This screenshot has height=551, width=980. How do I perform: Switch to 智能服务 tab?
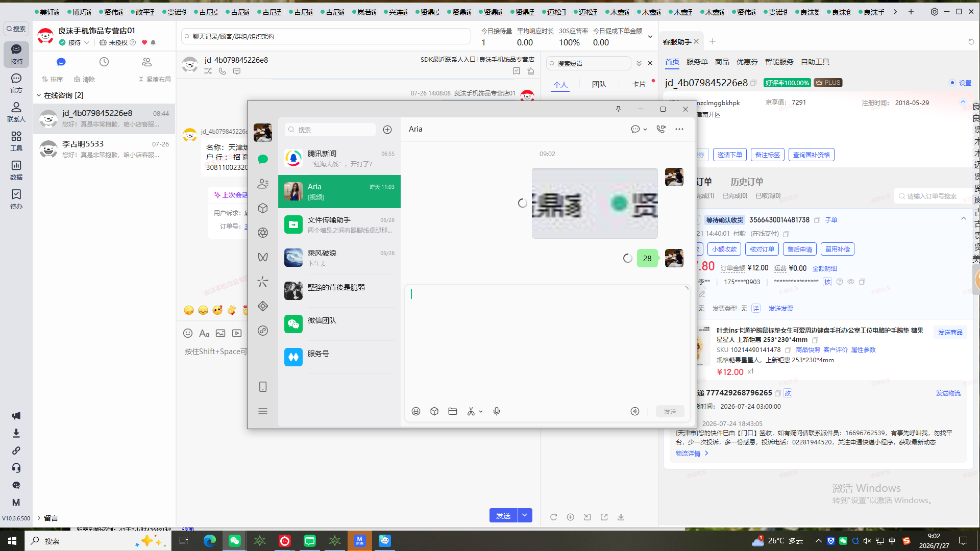point(779,62)
